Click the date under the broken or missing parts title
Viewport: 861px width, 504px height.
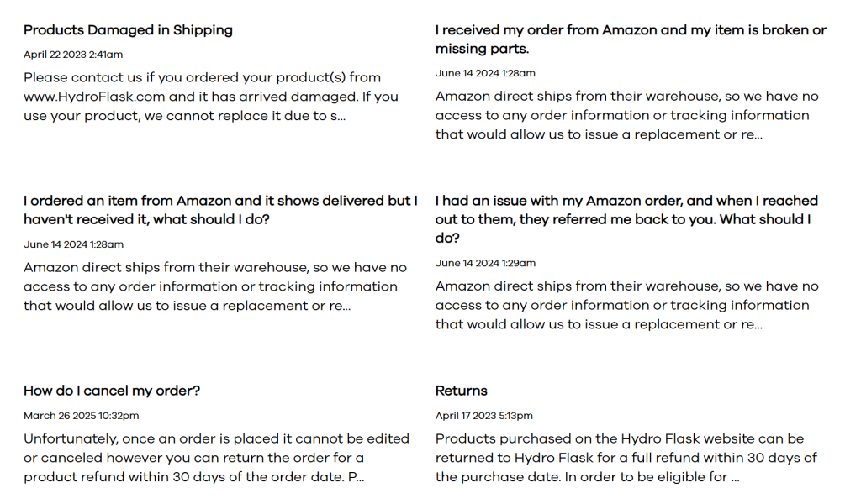pos(485,73)
